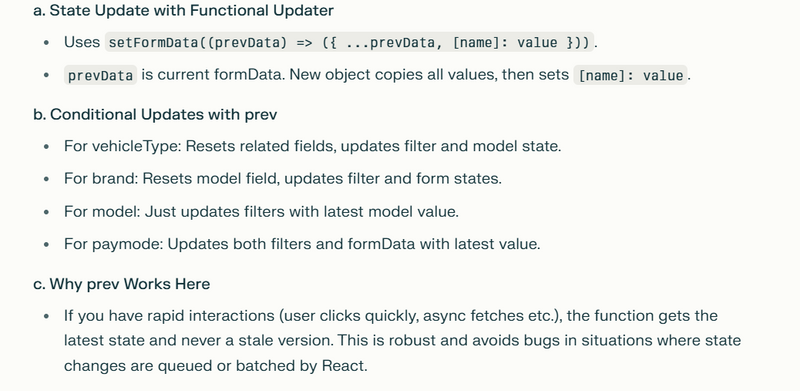Screen dimensions: 800x391
Task: Click the 'For model' bullet line
Action: click(261, 211)
